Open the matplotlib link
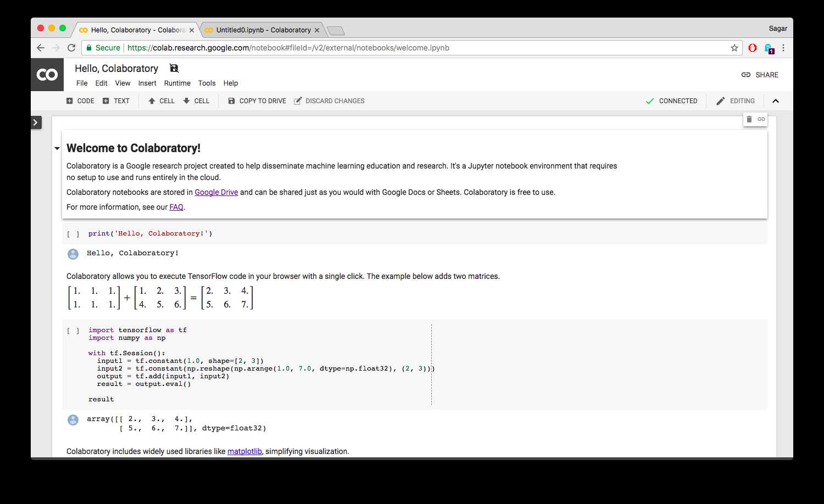824x504 pixels. 244,451
